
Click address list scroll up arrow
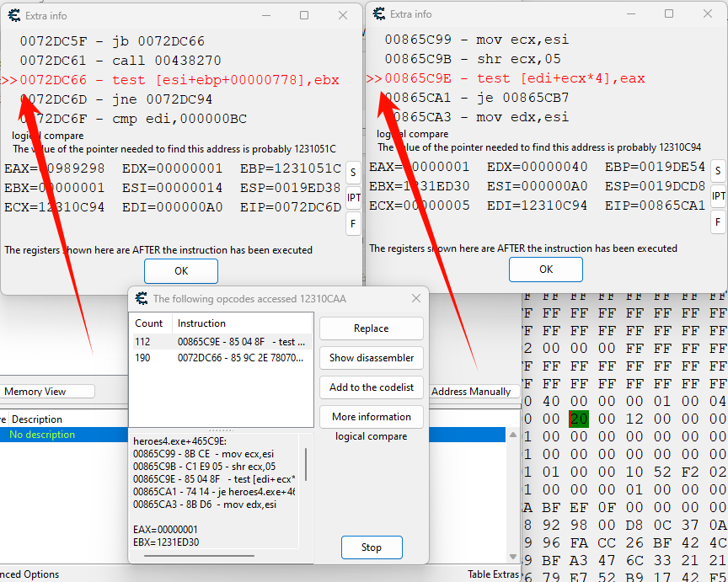coord(513,435)
